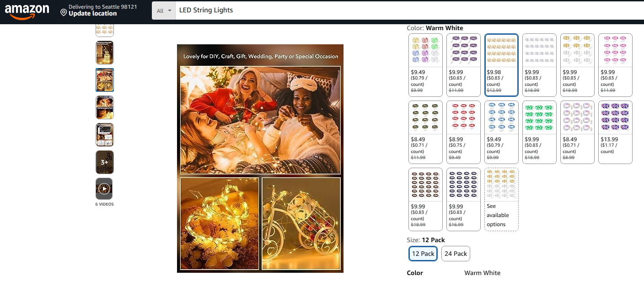View the currently selected collage thumbnail

click(x=104, y=80)
